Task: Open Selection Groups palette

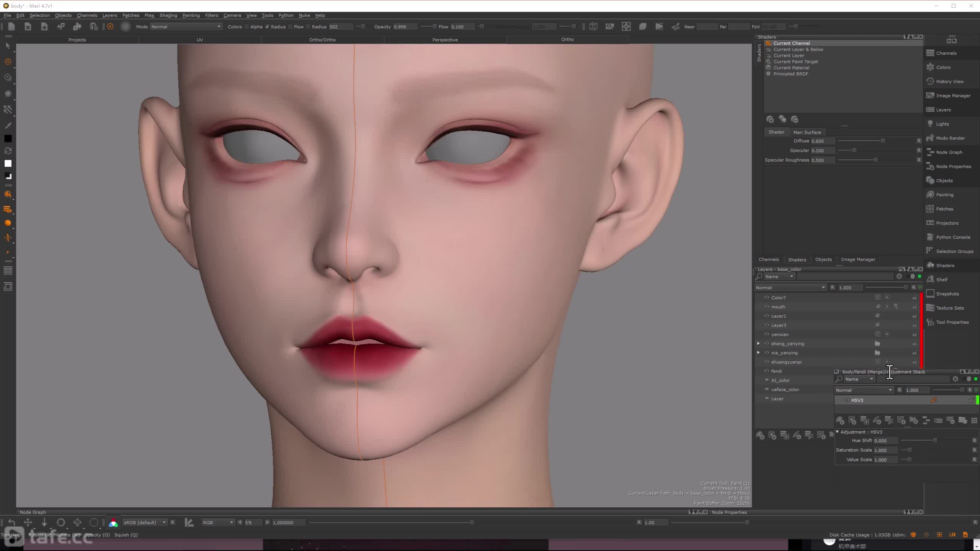Action: click(949, 251)
